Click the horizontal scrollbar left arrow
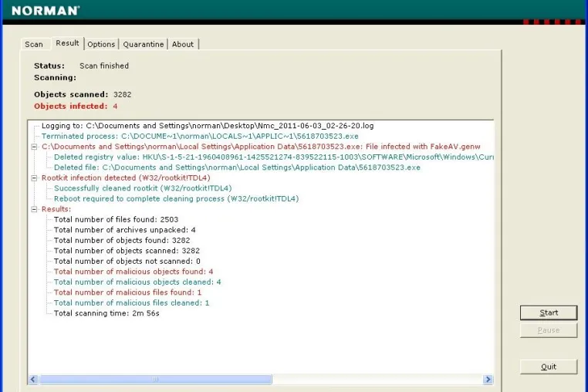The width and height of the screenshot is (588, 392). 33,379
